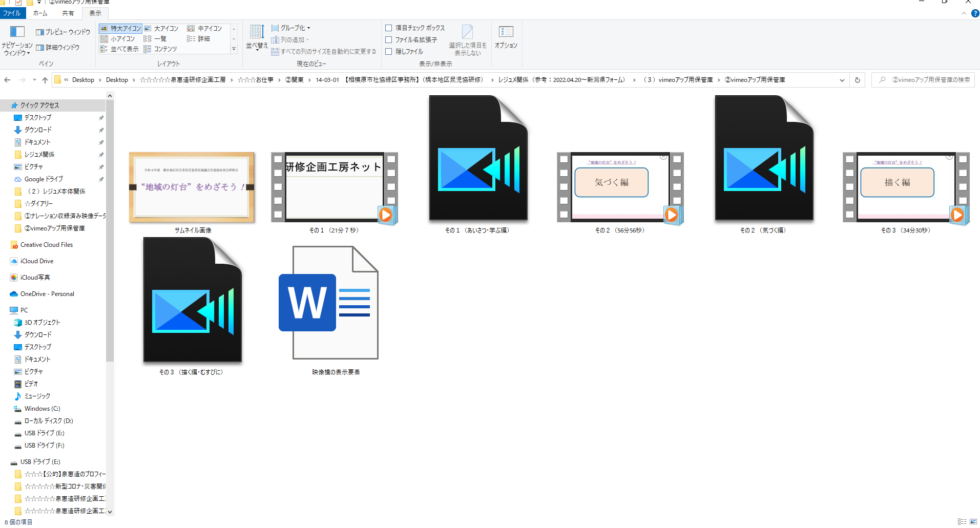Open iCloud写真 in sidebar

click(35, 278)
